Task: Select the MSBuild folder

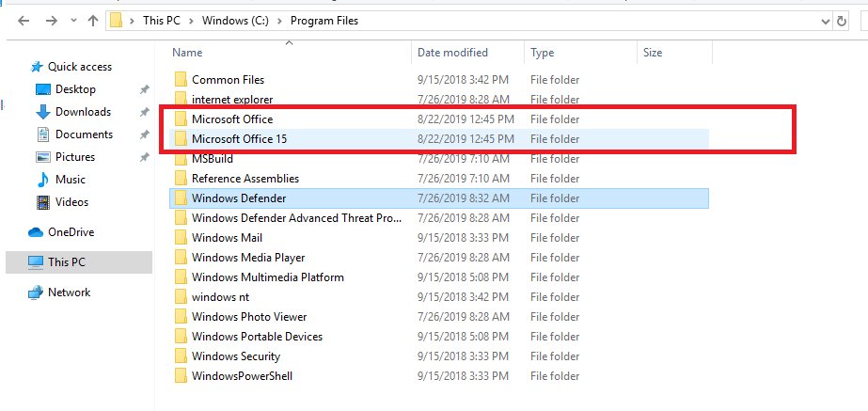Action: [x=439, y=159]
